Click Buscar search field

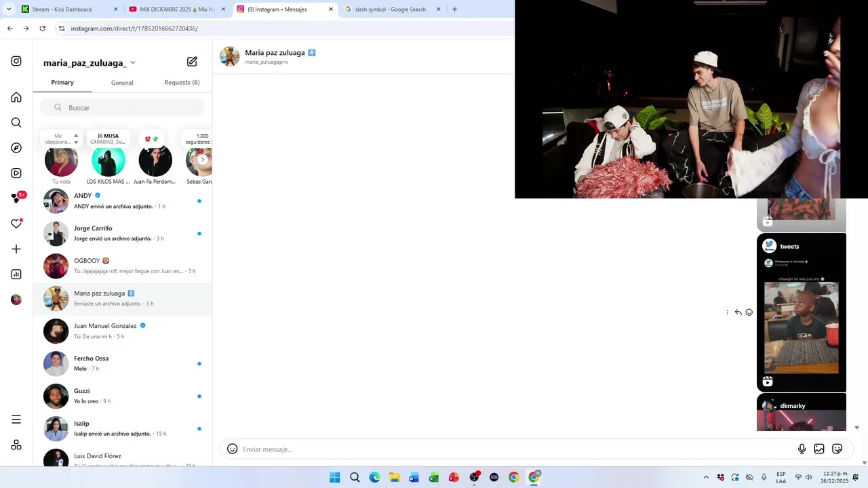[122, 108]
